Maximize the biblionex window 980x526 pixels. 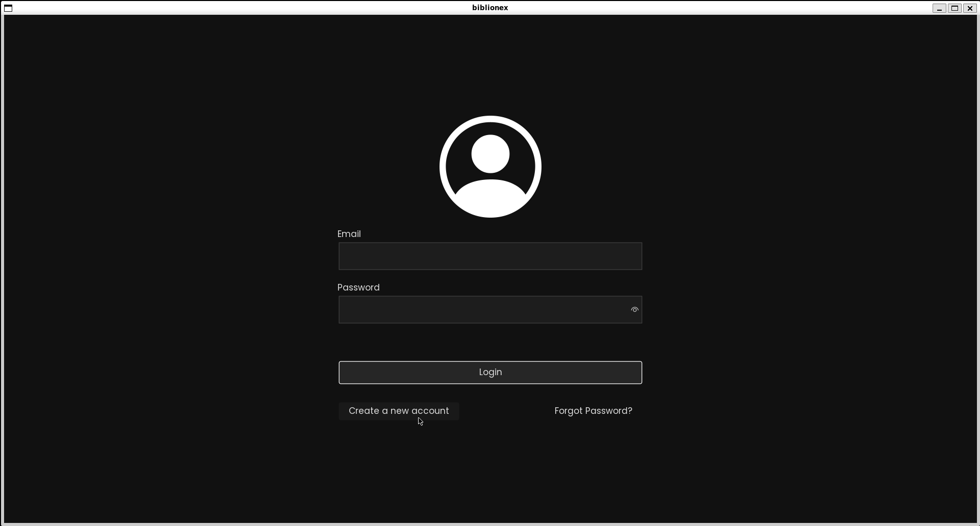(x=955, y=8)
